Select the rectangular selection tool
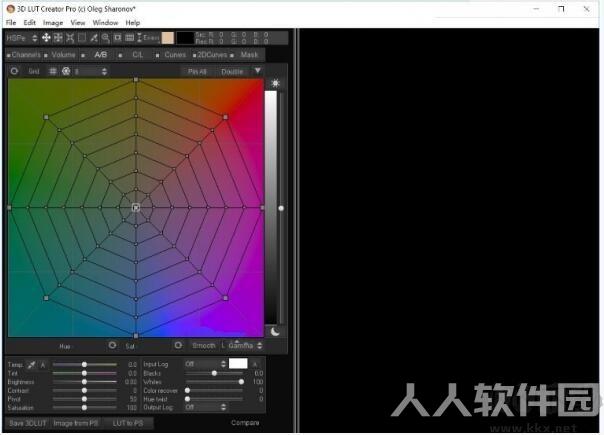This screenshot has width=604, height=435. click(82, 38)
